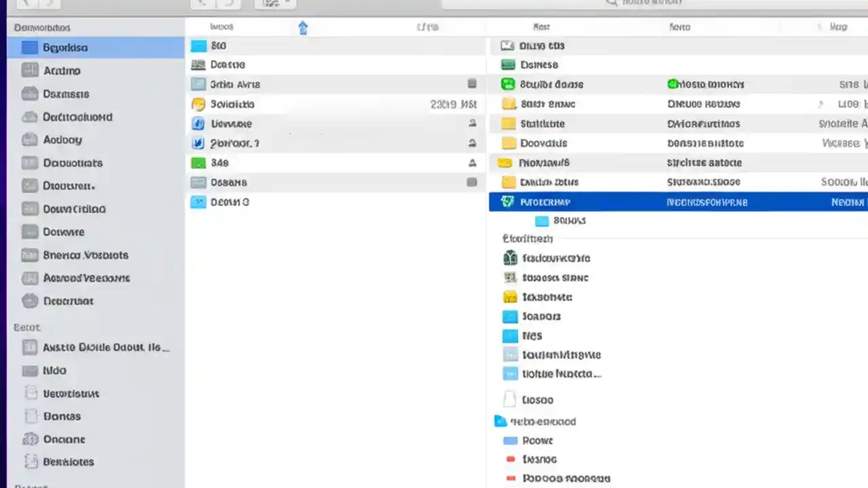Image resolution: width=868 pixels, height=488 pixels.
Task: Click the back navigation button
Action: 201,3
